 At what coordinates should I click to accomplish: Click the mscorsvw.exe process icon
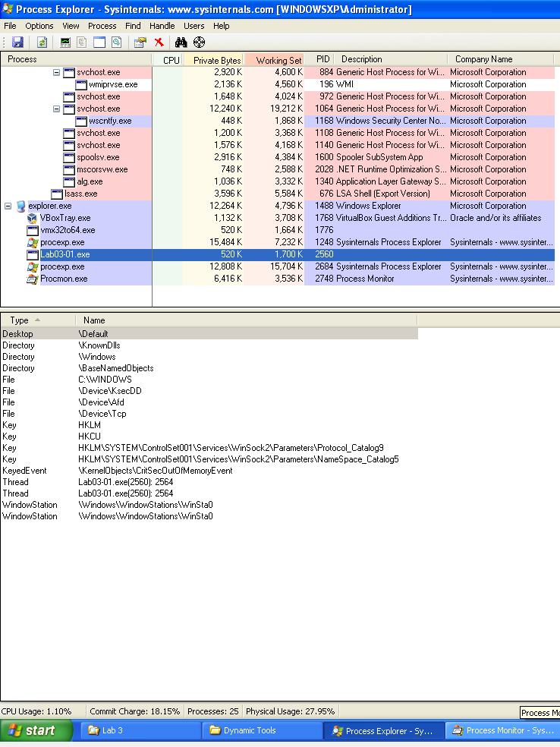pyautogui.click(x=69, y=169)
